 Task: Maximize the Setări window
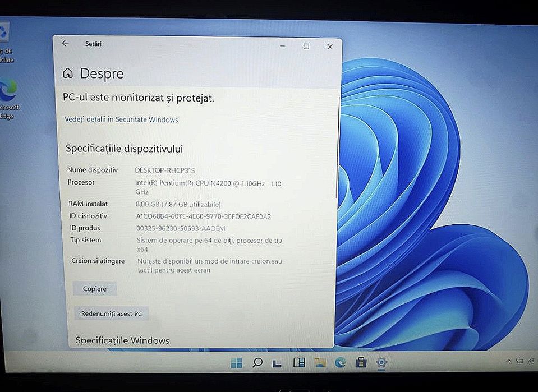[x=306, y=47]
